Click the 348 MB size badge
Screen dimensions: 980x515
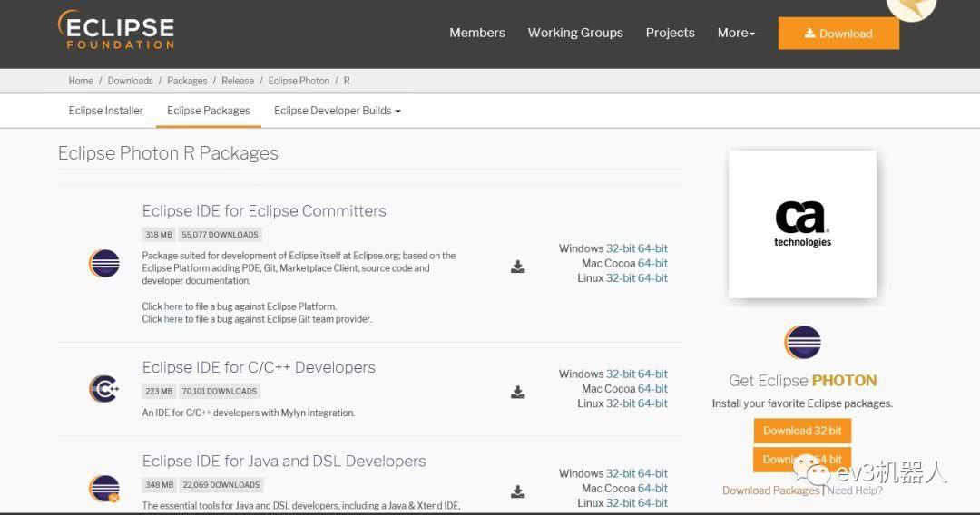(x=160, y=485)
